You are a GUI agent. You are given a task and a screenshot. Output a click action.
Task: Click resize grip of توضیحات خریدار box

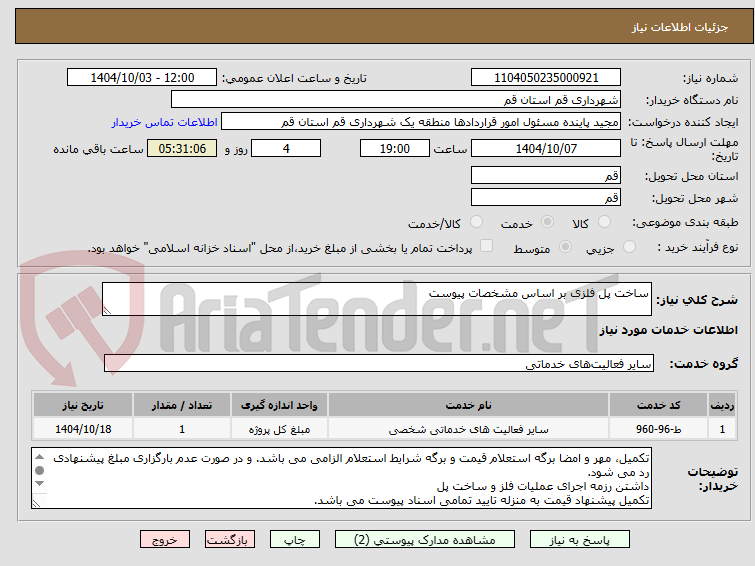tap(36, 503)
